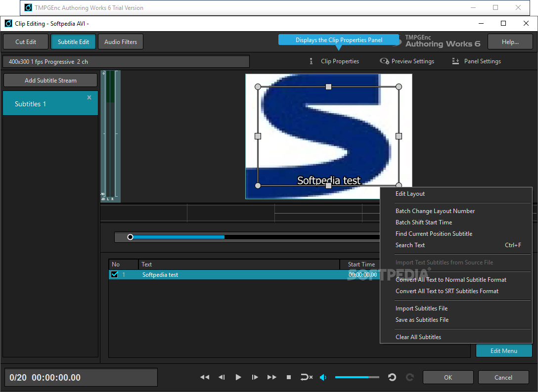Select the 'Softpedia test' subtitle text
The width and height of the screenshot is (538, 392).
tap(160, 275)
